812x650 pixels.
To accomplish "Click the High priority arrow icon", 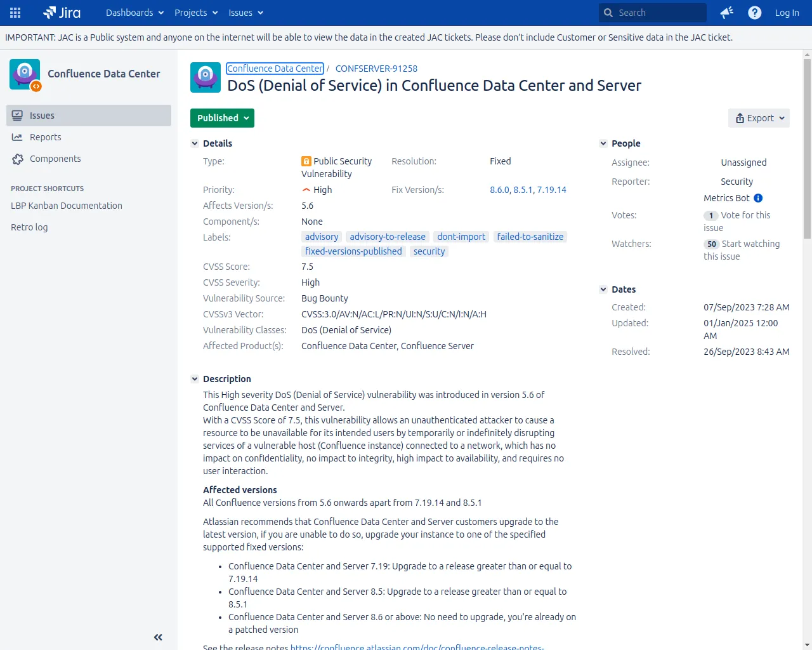I will pyautogui.click(x=306, y=190).
